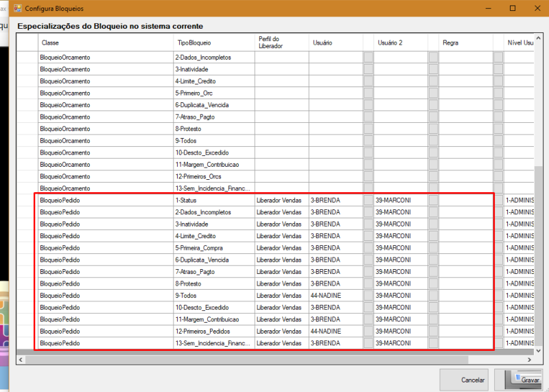Image resolution: width=549 pixels, height=392 pixels.
Task: Open Usuário 2 lookup button for BloqueioPedido 1-Status
Action: point(434,200)
